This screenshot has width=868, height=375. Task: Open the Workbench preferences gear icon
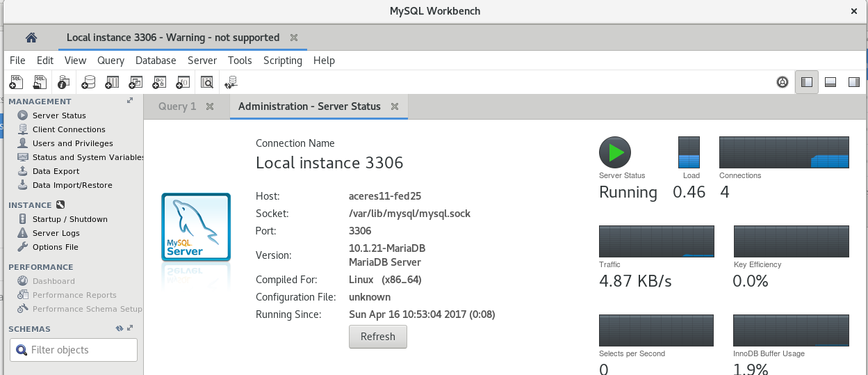tap(783, 82)
